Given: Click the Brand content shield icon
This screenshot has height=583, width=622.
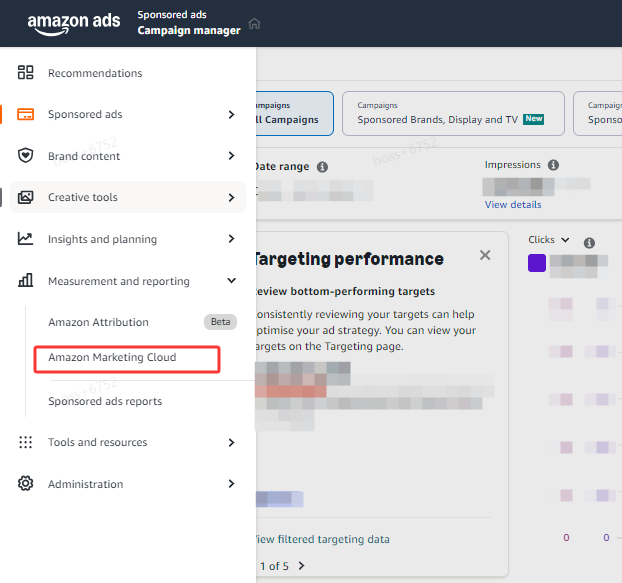Looking at the screenshot, I should (26, 156).
